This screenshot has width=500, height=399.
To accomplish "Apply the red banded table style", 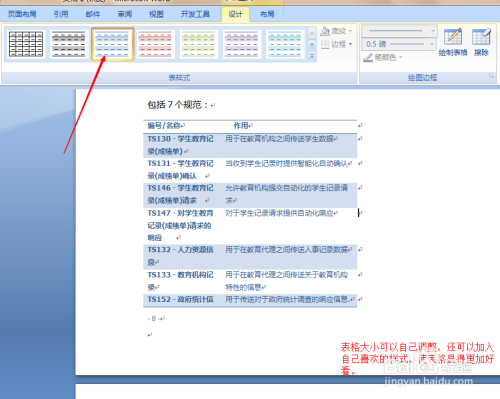I will click(x=155, y=44).
